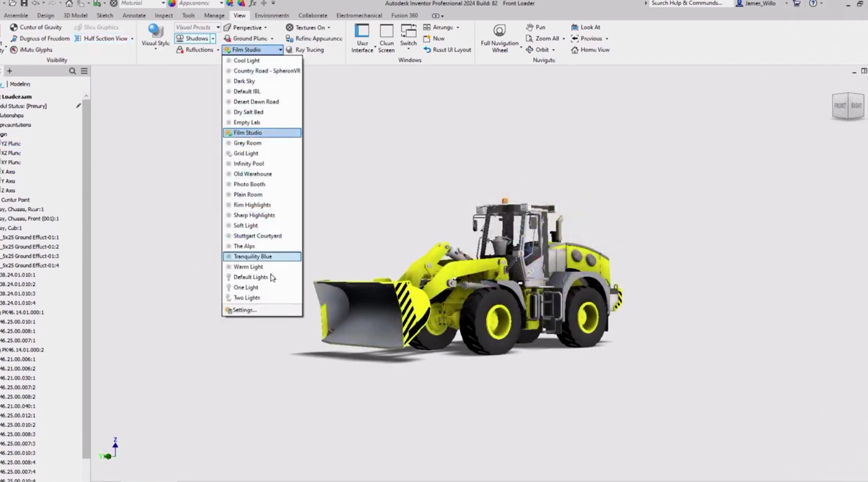Select Chassis, Front (001):1 in browser

tap(29, 219)
